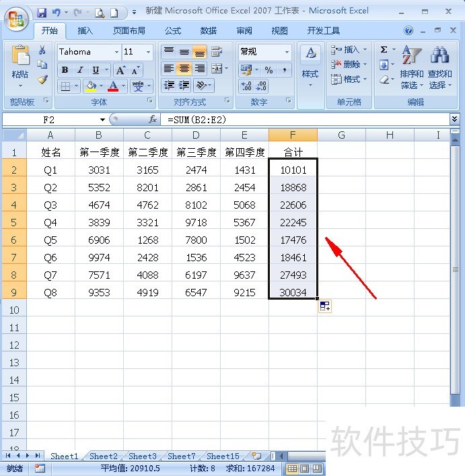Increase decimal places
The height and width of the screenshot is (476, 465).
tap(246, 86)
